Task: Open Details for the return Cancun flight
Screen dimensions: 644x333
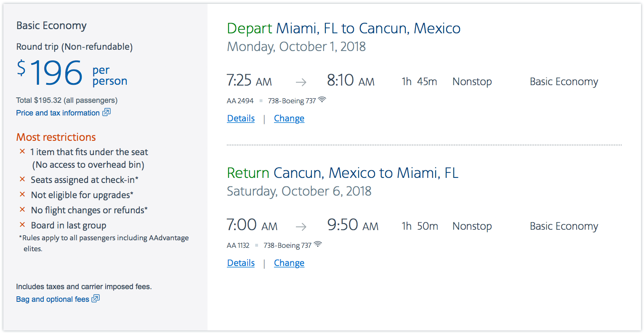Action: tap(241, 263)
